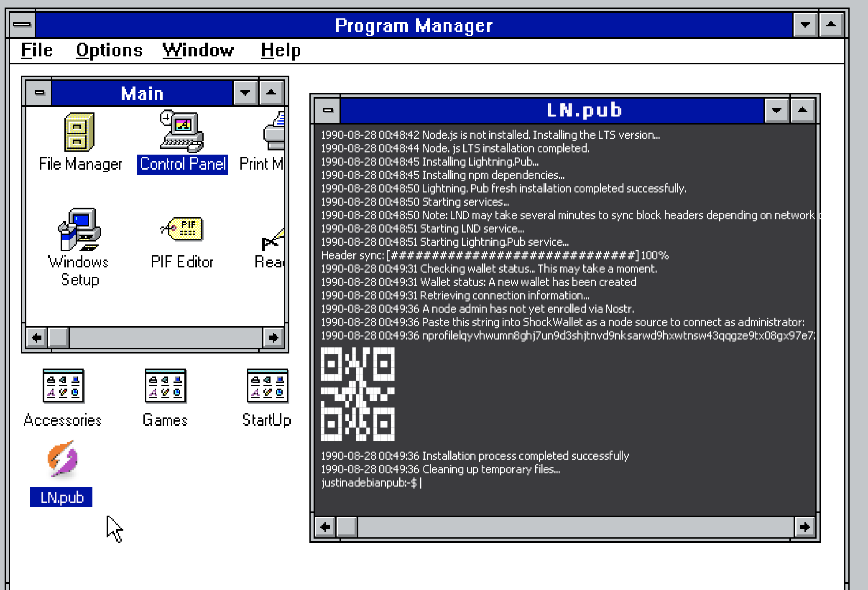Open the StartUp program group
The height and width of the screenshot is (590, 868).
coord(267,386)
